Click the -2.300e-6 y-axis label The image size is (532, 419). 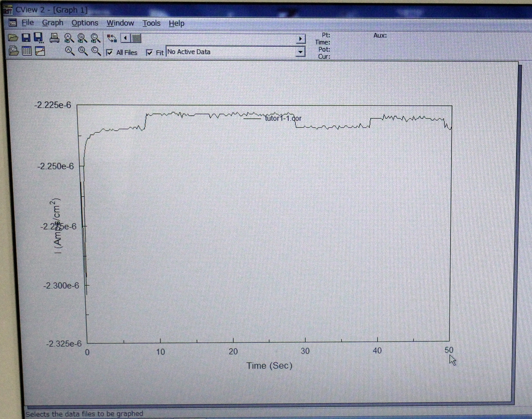pyautogui.click(x=61, y=285)
